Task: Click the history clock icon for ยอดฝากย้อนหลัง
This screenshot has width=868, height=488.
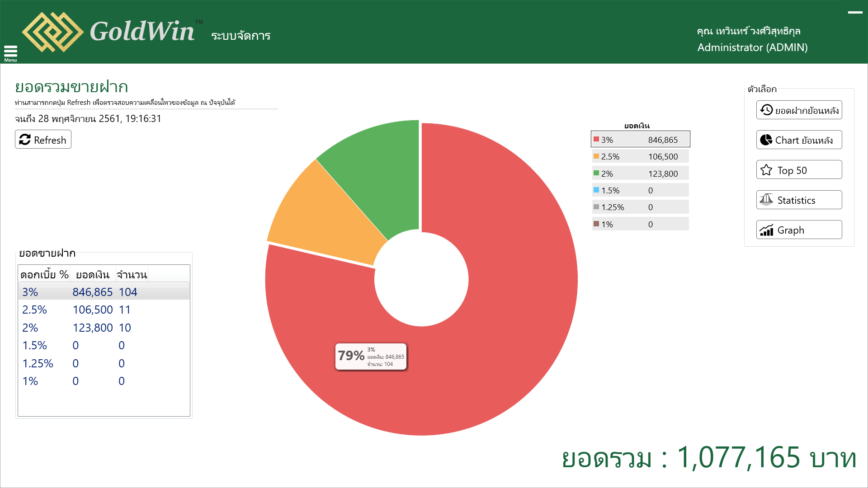Action: 766,110
